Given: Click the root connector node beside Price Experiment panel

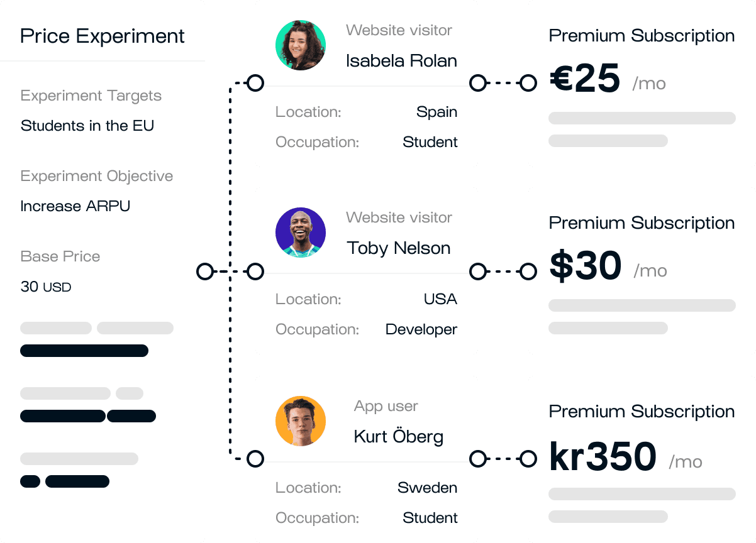Looking at the screenshot, I should pos(205,271).
